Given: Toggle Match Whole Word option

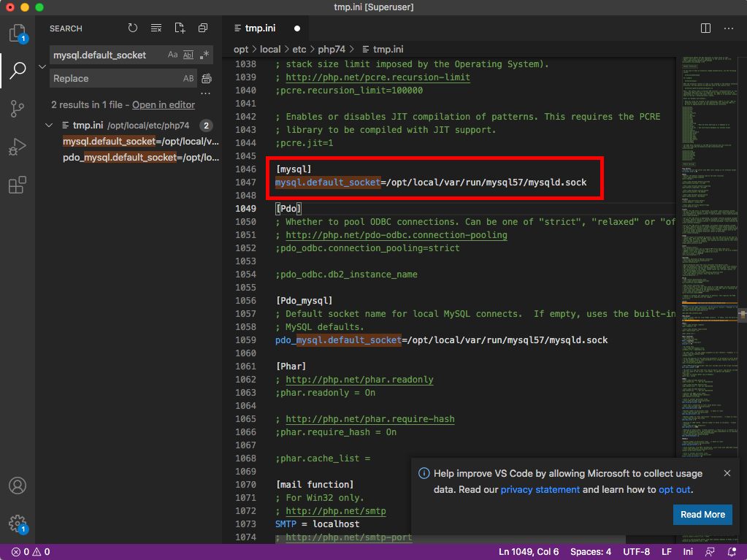Looking at the screenshot, I should [x=188, y=55].
